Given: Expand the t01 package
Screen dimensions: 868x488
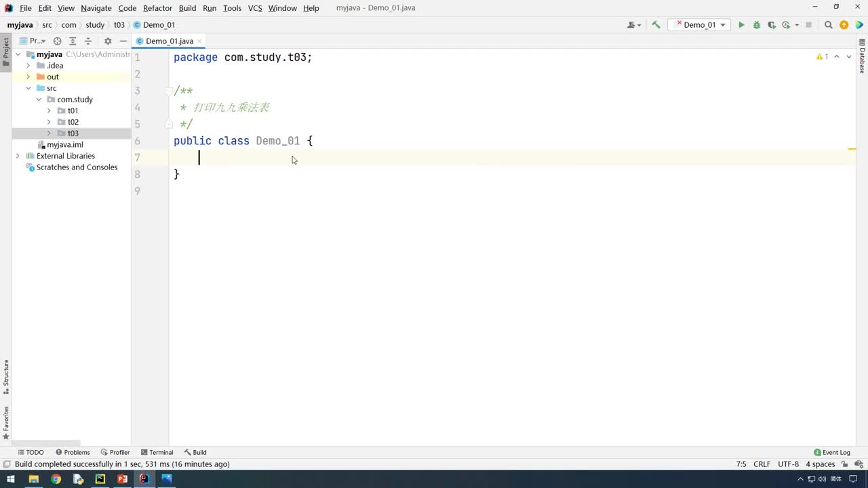Looking at the screenshot, I should (49, 110).
